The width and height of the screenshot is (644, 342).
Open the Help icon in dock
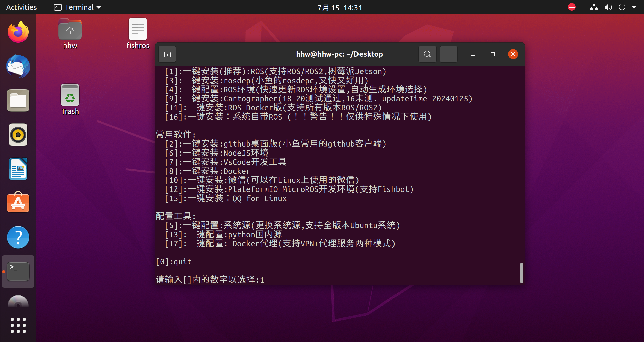[18, 237]
